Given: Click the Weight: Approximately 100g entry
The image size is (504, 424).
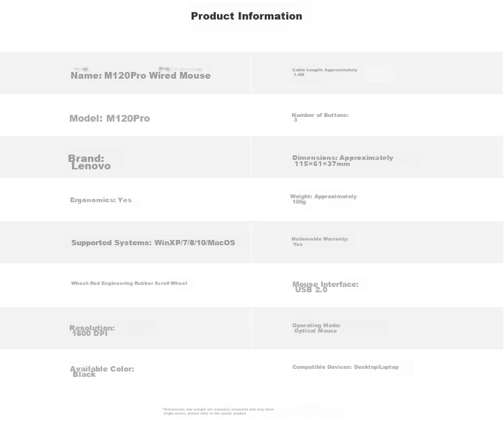Looking at the screenshot, I should tap(323, 199).
